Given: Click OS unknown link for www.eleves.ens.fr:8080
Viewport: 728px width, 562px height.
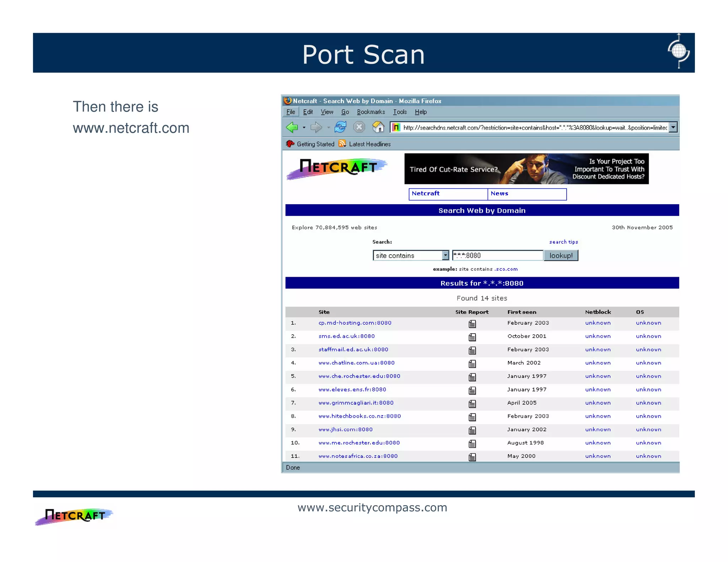Looking at the screenshot, I should click(x=648, y=390).
